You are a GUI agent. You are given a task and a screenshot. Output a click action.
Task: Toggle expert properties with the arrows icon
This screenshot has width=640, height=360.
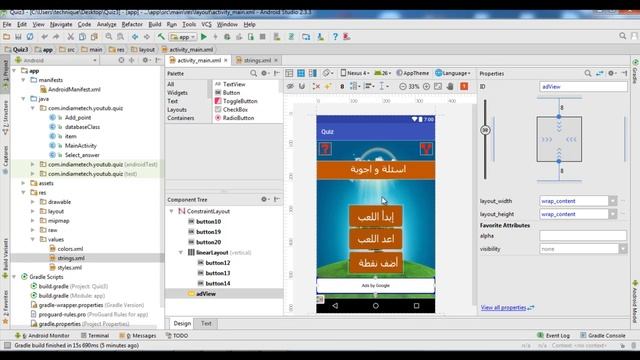(x=600, y=73)
